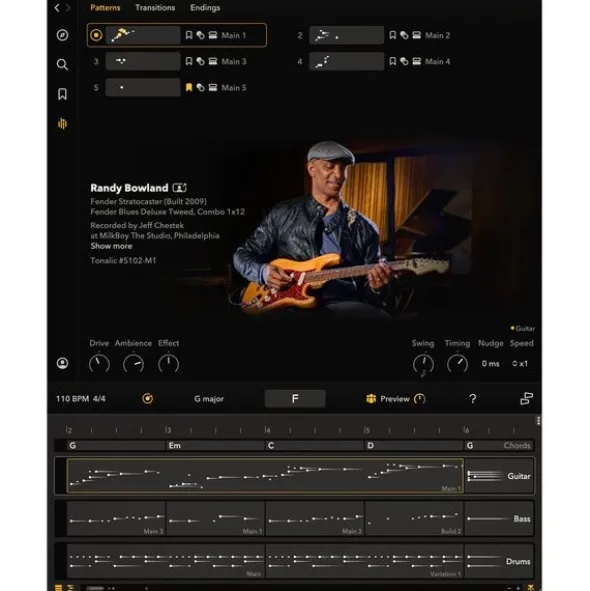This screenshot has height=591, width=590.
Task: Go back with the left arrow
Action: 57,8
